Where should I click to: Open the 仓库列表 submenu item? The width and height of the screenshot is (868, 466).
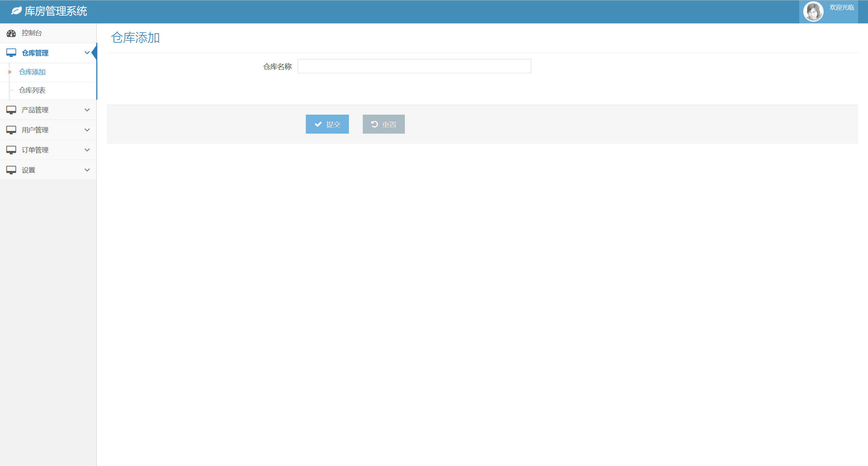32,90
